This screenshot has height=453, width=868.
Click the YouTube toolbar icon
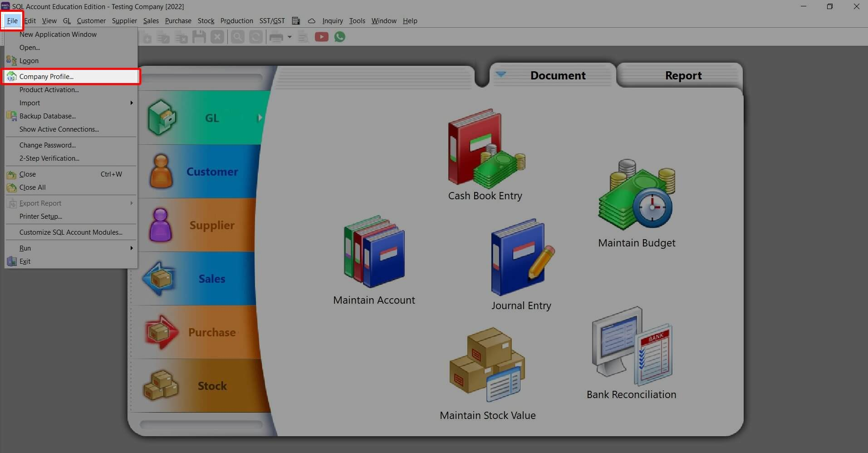tap(321, 37)
